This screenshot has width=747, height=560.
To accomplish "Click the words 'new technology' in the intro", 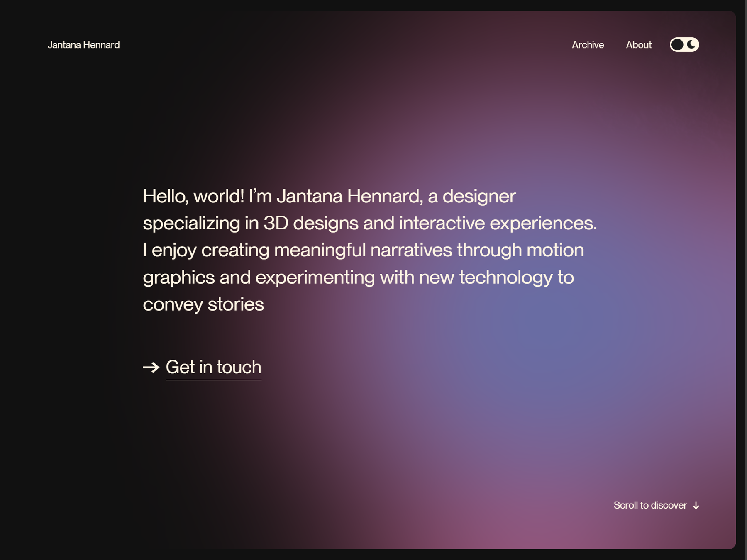I will (486, 278).
